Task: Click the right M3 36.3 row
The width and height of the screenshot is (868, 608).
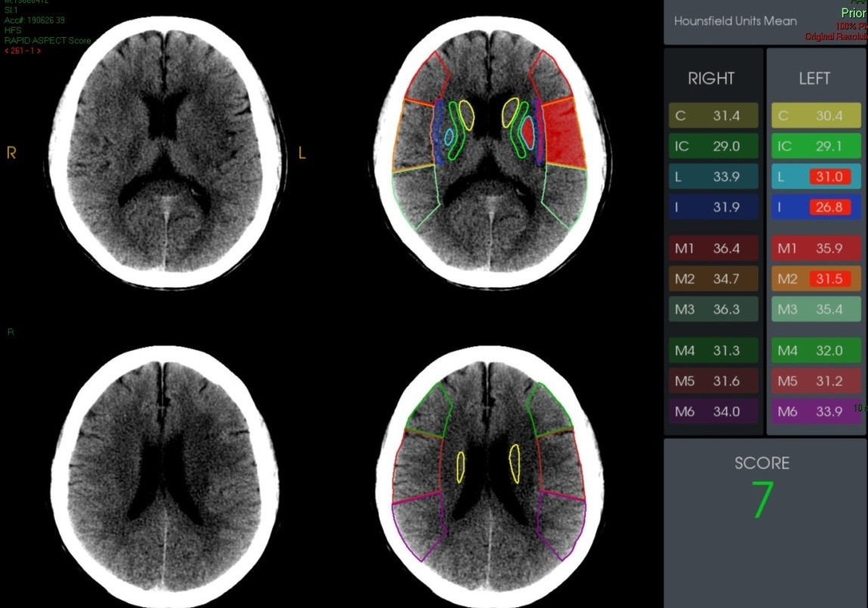Action: (713, 309)
